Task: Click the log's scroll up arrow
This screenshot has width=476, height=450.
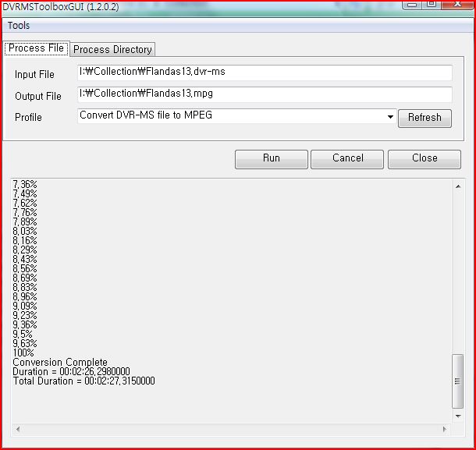Action: click(458, 186)
